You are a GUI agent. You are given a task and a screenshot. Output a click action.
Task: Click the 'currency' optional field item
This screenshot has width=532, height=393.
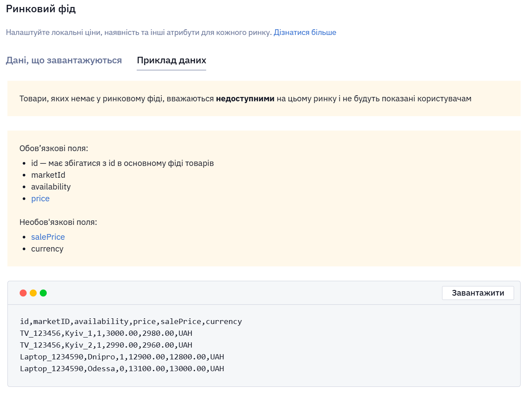point(47,249)
